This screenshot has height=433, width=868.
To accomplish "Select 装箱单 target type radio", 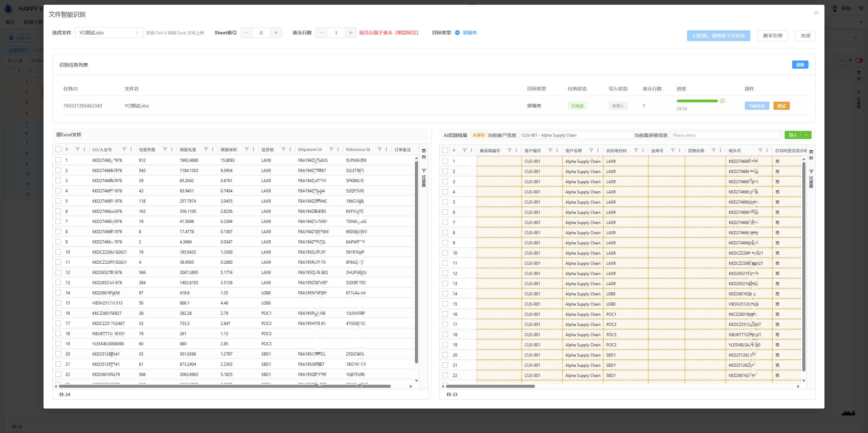I will tap(457, 33).
